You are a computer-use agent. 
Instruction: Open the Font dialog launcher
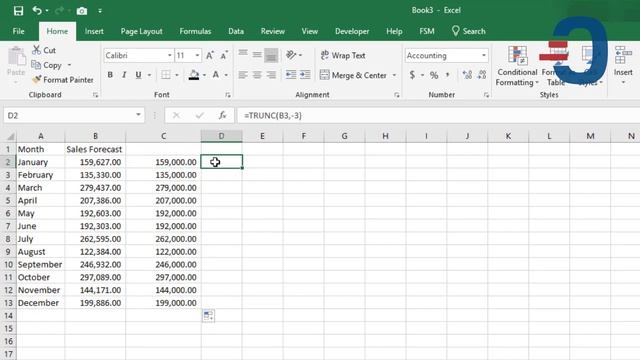228,95
